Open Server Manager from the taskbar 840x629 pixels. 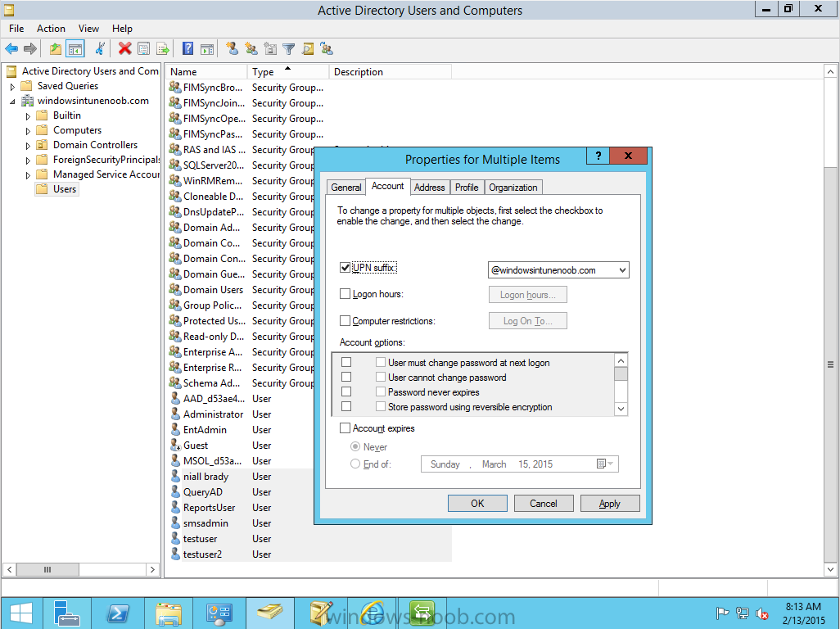(x=67, y=613)
